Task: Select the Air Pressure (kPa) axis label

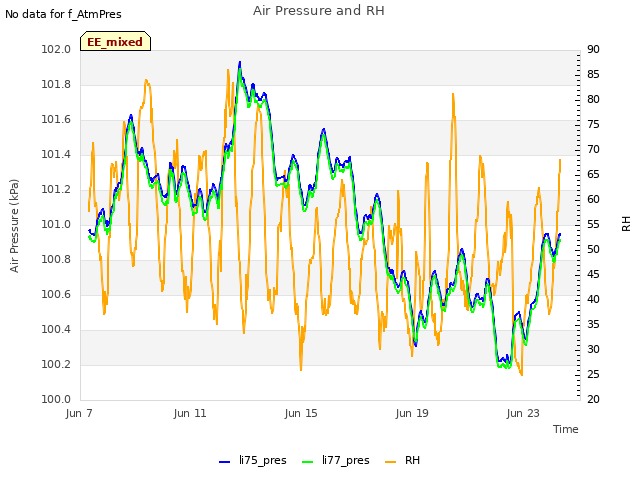Action: 14,226
